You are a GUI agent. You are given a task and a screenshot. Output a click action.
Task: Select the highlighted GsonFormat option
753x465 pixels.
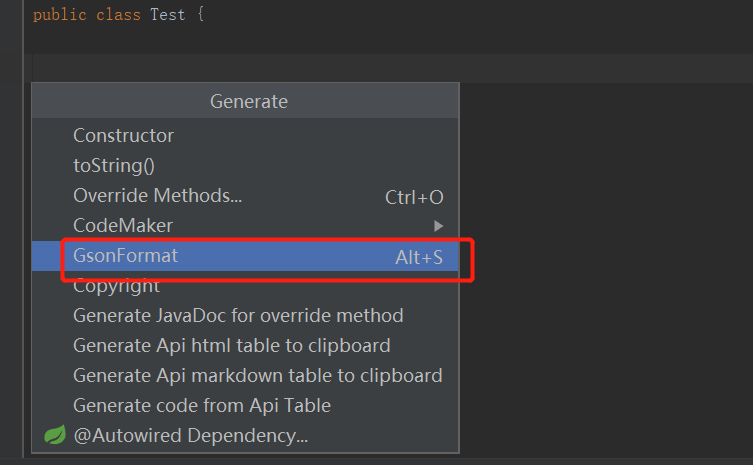125,255
